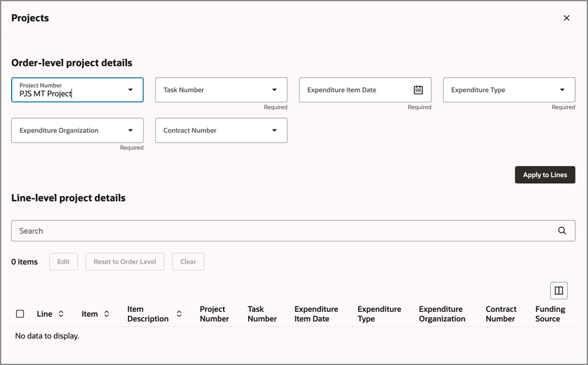Click the Expenditure Type column header
This screenshot has width=588, height=365.
(x=379, y=314)
